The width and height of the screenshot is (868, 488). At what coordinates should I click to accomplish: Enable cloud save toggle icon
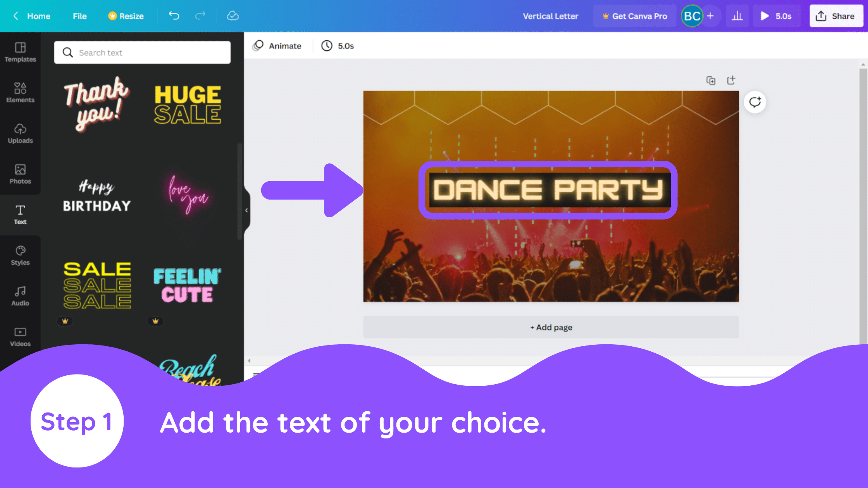coord(232,15)
